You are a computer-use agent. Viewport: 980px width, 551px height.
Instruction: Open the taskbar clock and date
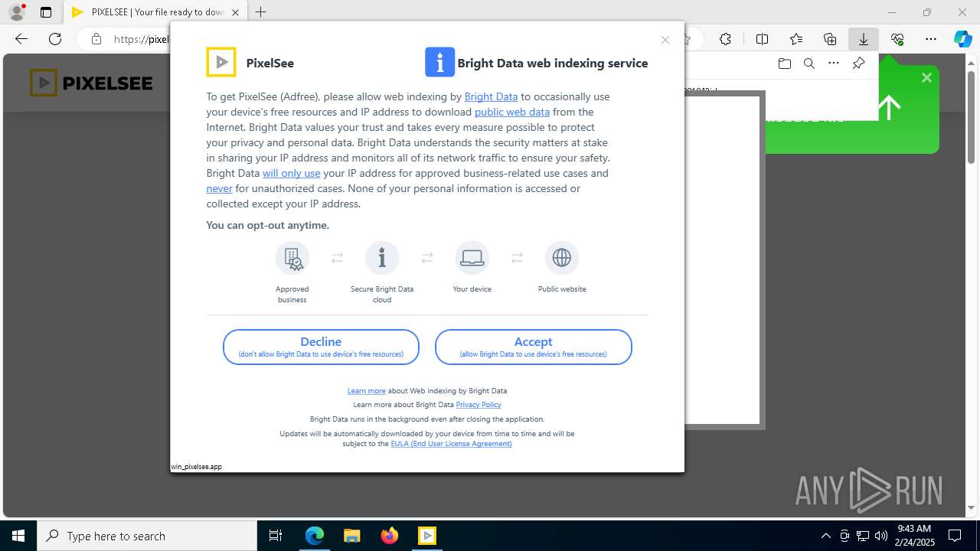(x=914, y=536)
